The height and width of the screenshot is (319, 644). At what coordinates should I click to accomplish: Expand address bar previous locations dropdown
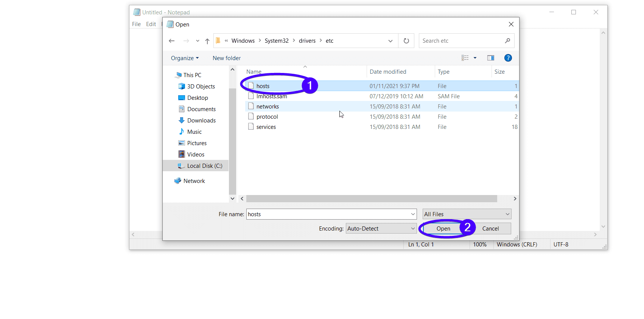[x=390, y=41]
